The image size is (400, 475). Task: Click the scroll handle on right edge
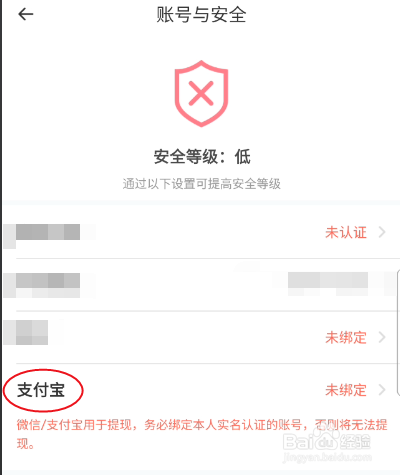[x=398, y=333]
